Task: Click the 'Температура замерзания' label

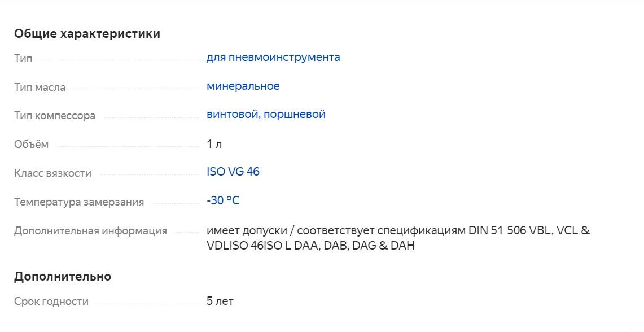Action: [x=79, y=202]
